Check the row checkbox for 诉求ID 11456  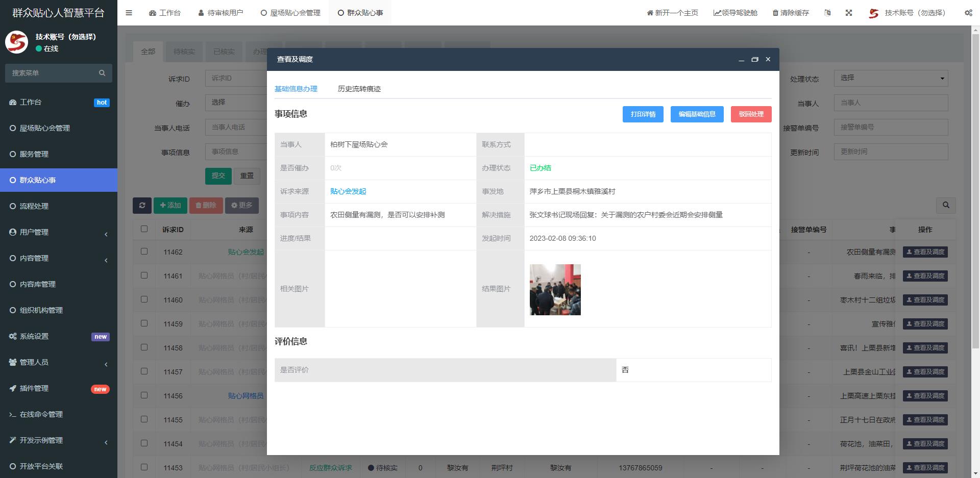pyautogui.click(x=144, y=395)
